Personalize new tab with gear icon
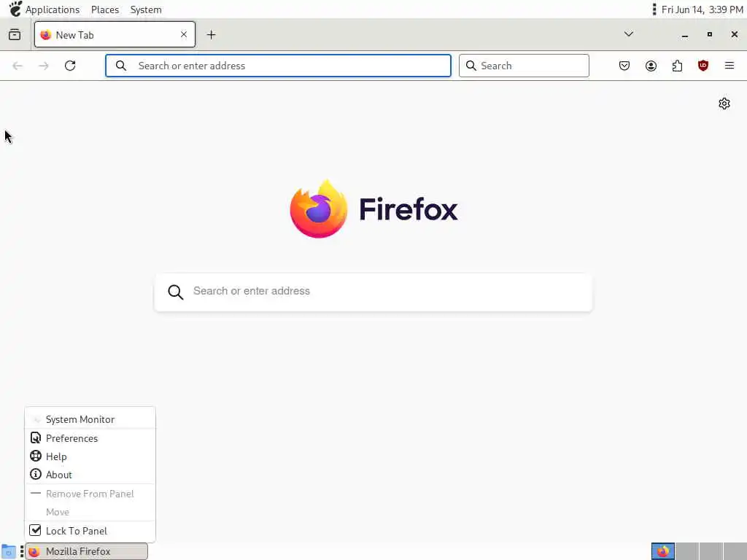The height and width of the screenshot is (560, 747). (x=724, y=104)
